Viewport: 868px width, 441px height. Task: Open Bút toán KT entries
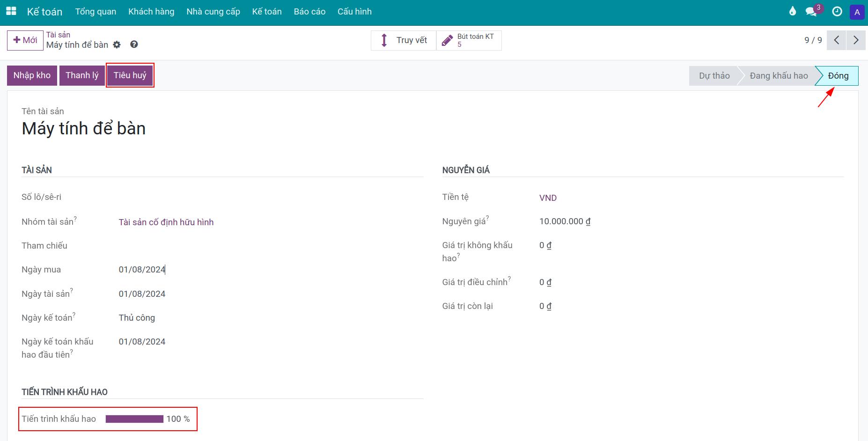point(469,40)
